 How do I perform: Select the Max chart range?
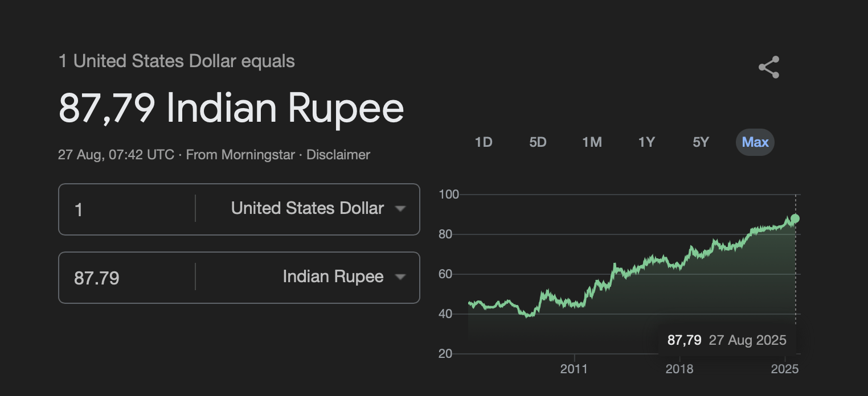tap(755, 142)
